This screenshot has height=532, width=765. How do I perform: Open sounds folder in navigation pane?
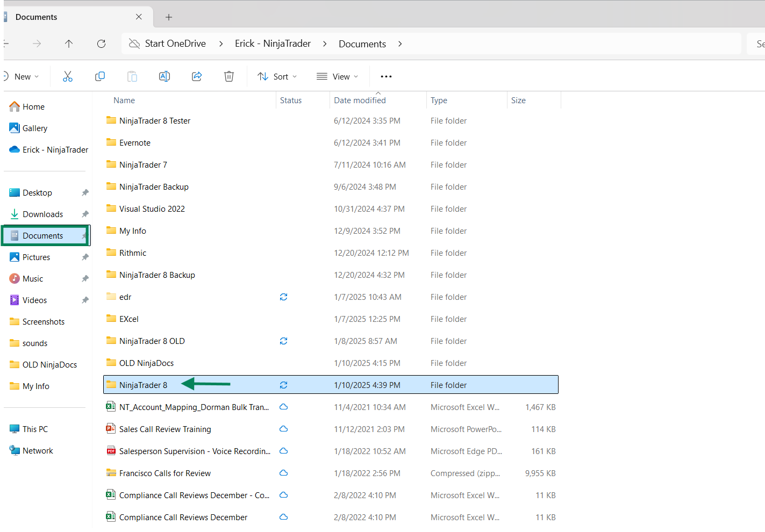click(x=35, y=343)
